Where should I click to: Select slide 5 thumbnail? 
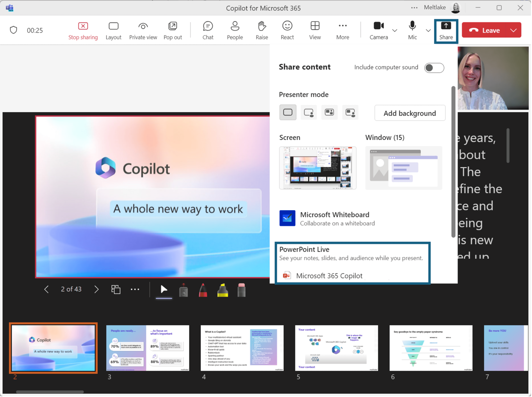pos(336,348)
